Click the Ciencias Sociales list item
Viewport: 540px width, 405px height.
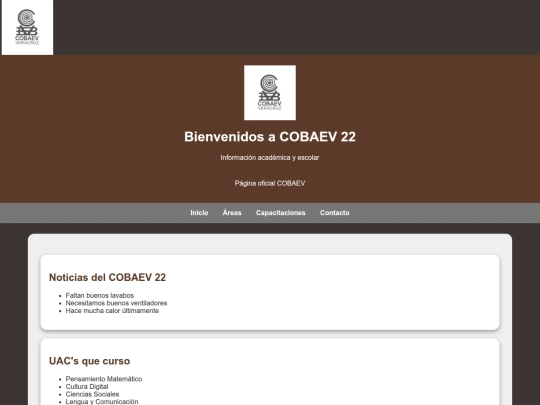pos(92,394)
